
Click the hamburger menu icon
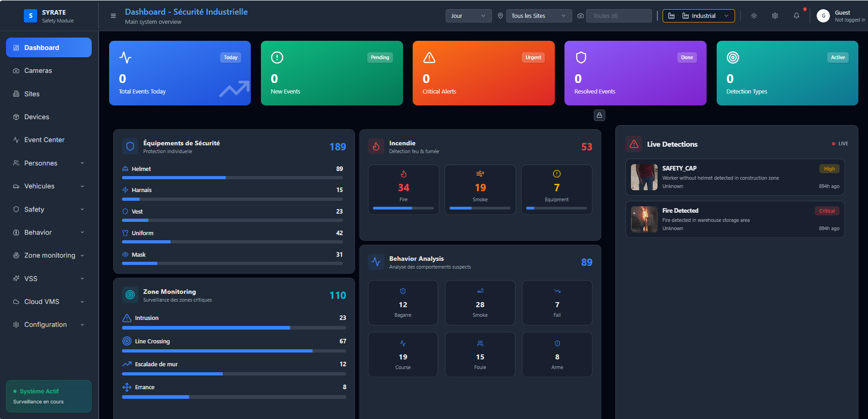pyautogui.click(x=113, y=16)
